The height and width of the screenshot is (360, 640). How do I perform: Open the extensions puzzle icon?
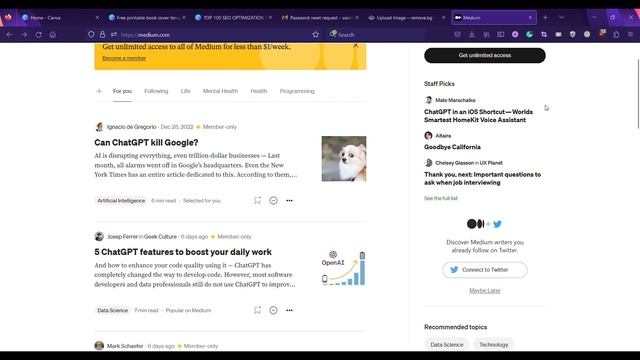[x=616, y=35]
